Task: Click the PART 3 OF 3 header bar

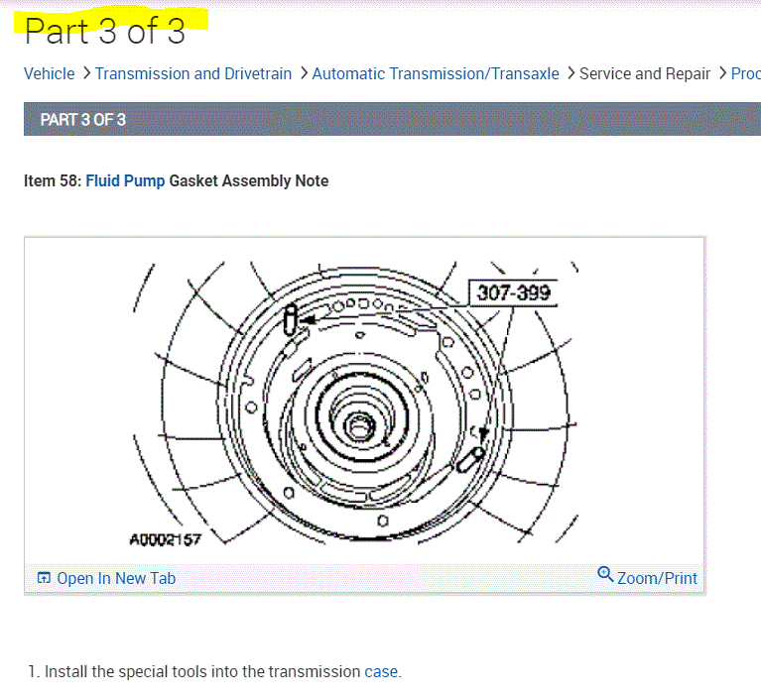Action: 392,119
